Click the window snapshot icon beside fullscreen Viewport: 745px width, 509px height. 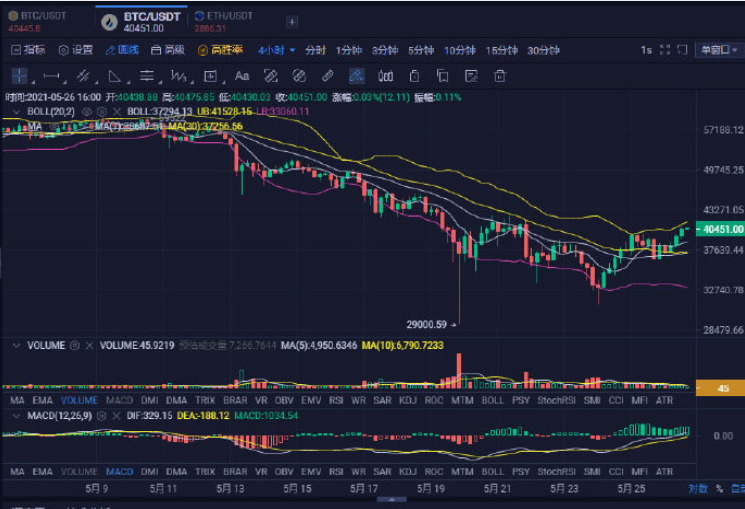tap(682, 50)
